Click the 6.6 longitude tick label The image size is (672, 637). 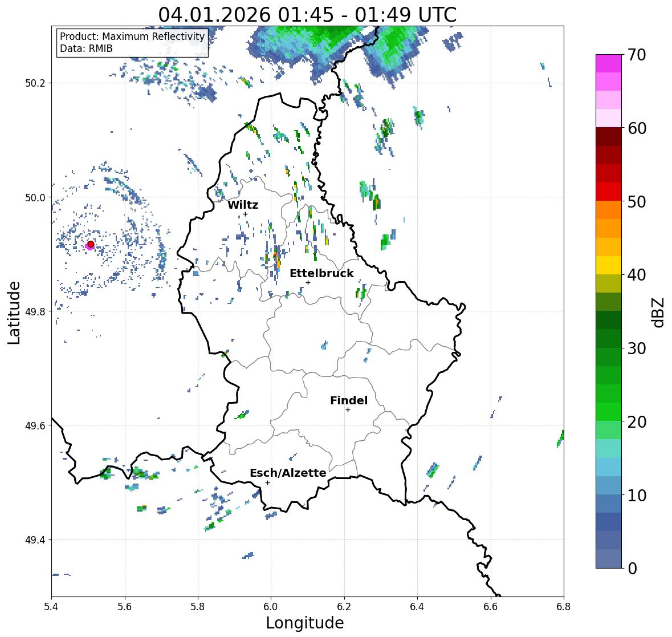coord(490,607)
